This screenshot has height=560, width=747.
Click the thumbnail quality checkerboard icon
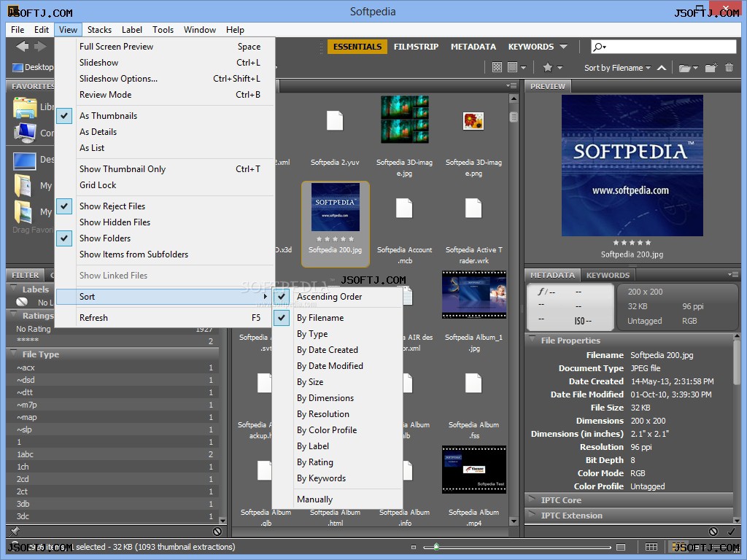tap(497, 67)
